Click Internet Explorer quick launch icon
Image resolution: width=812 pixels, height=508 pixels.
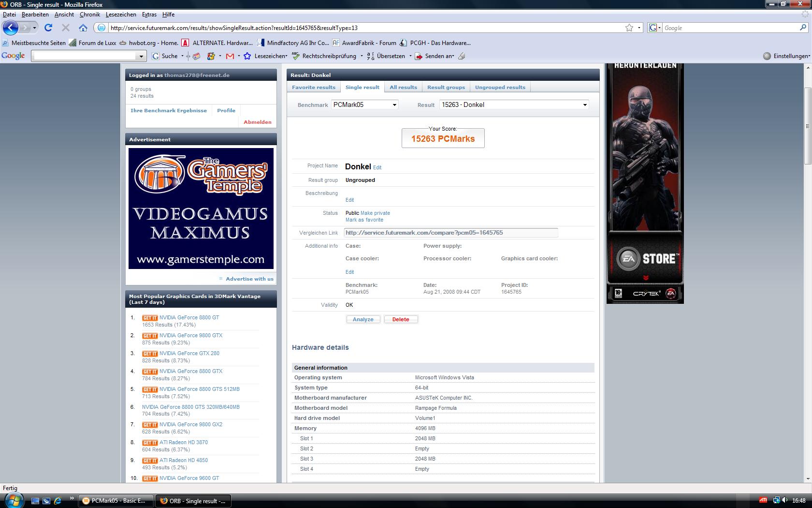pyautogui.click(x=58, y=501)
